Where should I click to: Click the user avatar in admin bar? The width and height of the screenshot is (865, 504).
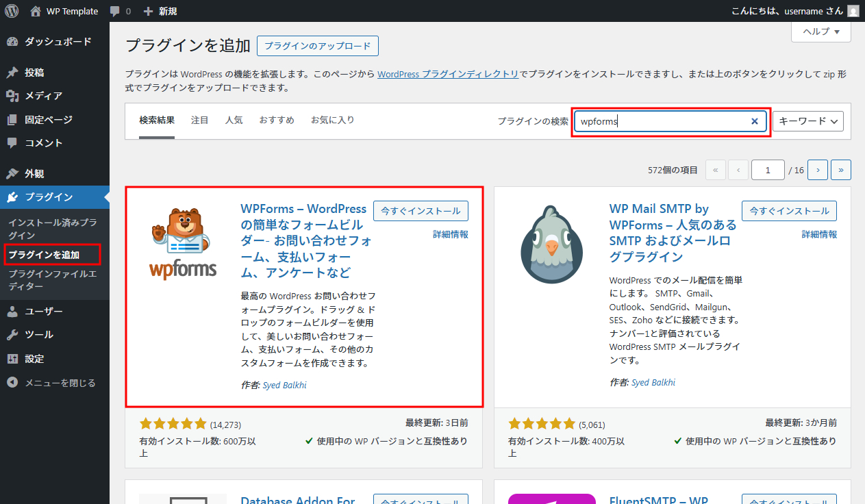[x=853, y=11]
